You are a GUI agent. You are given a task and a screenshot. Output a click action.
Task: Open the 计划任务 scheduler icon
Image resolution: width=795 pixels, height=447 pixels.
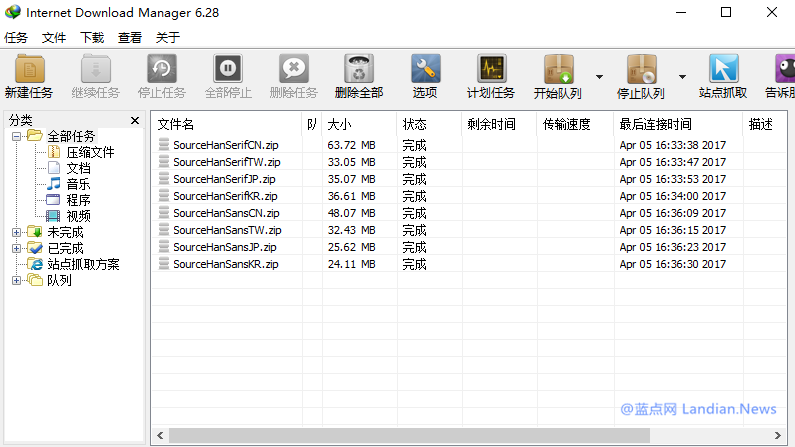click(491, 69)
